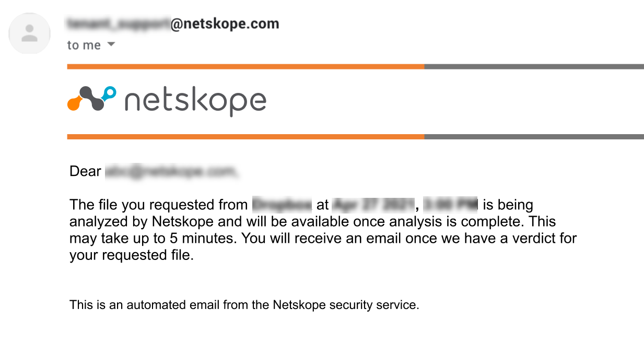Click the blurred recipient email after "Dear"
Image resolution: width=644 pixels, height=344 pixels.
[172, 171]
